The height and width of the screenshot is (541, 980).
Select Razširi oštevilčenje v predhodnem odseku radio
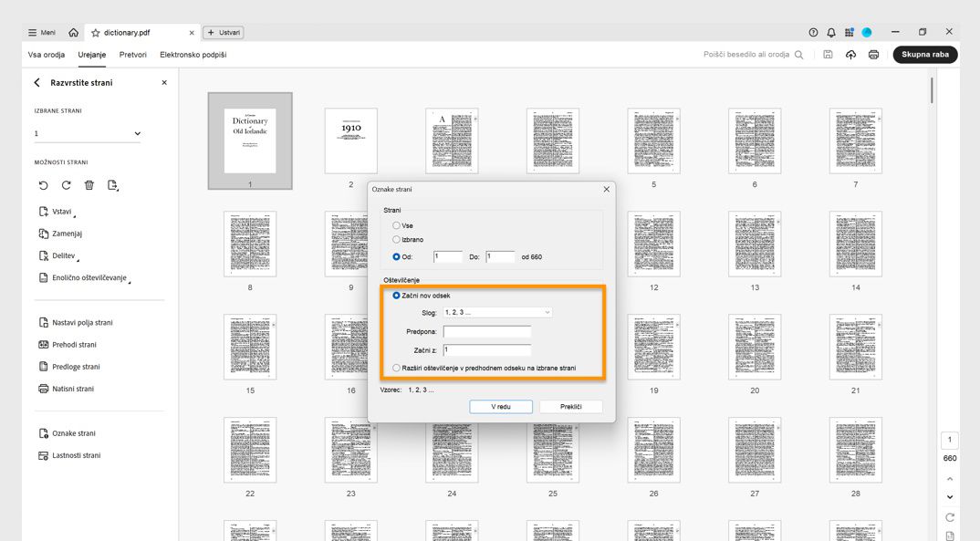pyautogui.click(x=396, y=368)
